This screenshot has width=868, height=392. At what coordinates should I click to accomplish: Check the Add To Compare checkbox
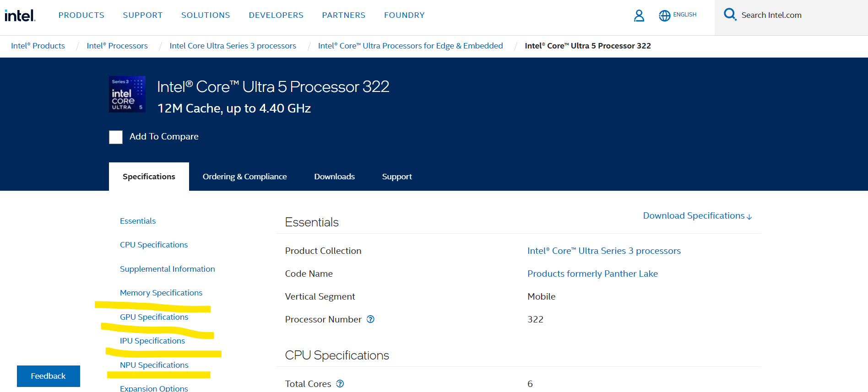[116, 137]
